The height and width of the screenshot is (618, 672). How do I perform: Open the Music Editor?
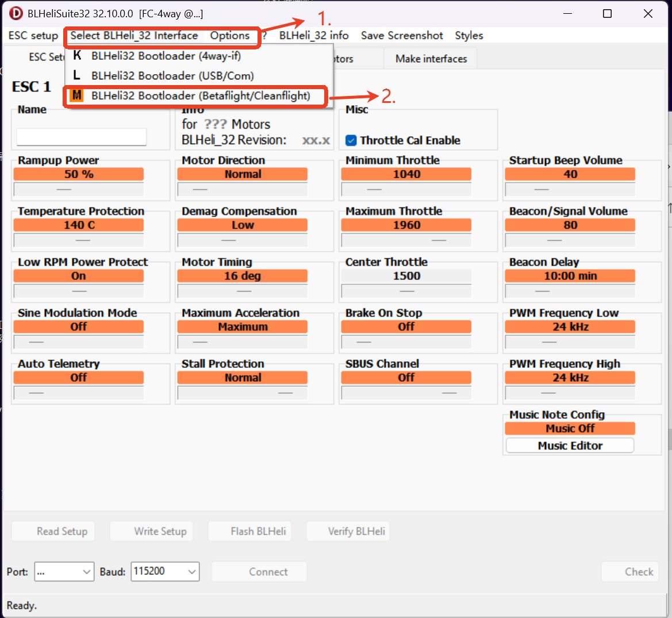tap(570, 446)
